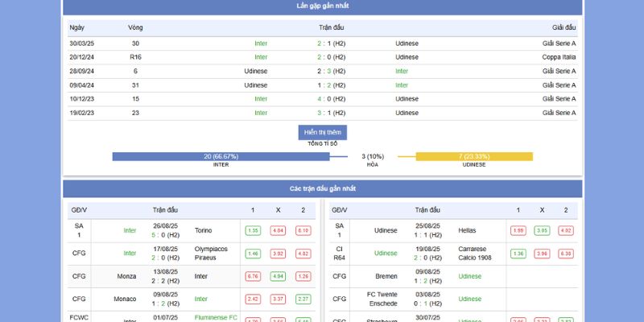
Task: Open the 19/02/23 Inter 3:1 result
Action: (x=331, y=113)
